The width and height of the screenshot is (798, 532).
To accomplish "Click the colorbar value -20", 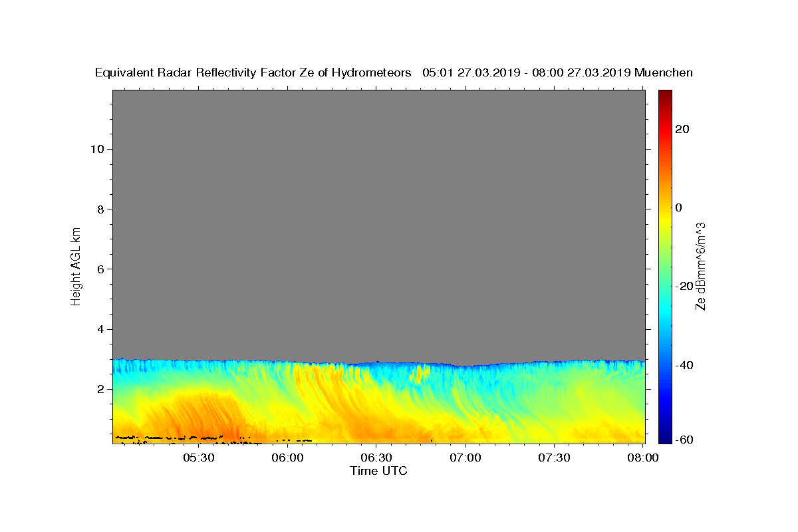I will tap(684, 287).
